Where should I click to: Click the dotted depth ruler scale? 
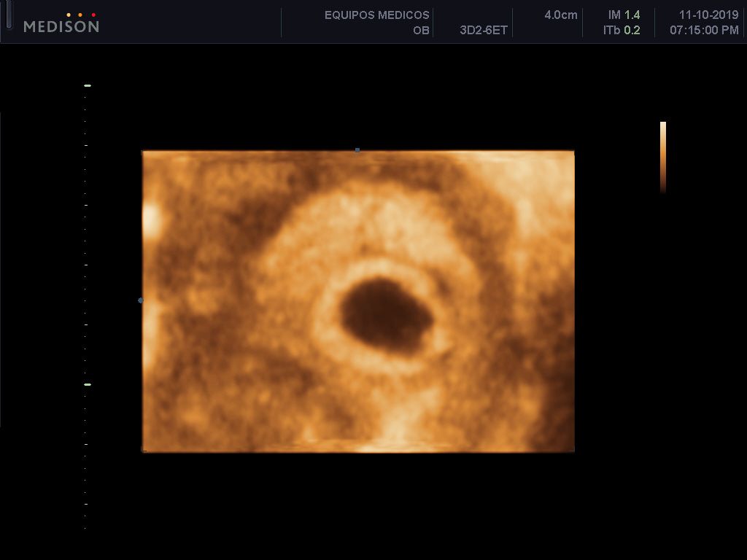click(86, 307)
